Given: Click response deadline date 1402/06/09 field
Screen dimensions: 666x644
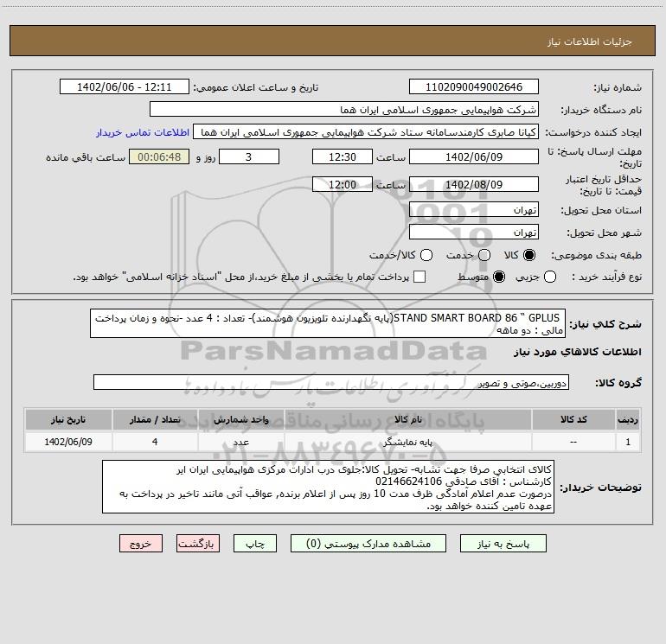Looking at the screenshot, I should pos(474,156).
